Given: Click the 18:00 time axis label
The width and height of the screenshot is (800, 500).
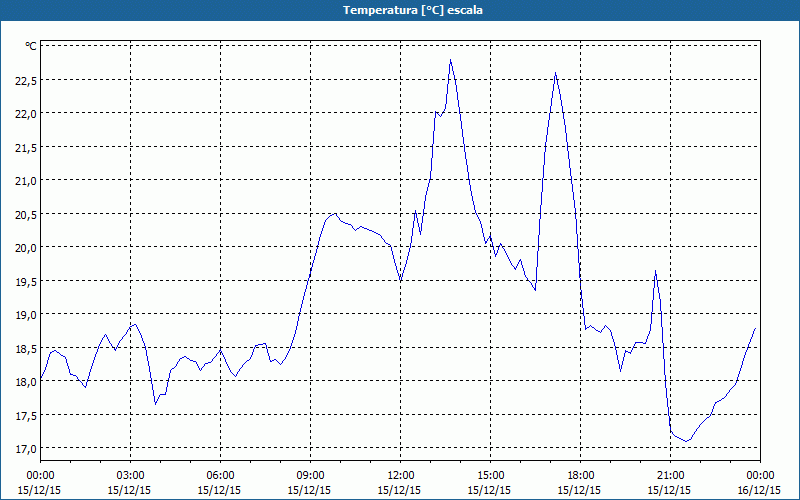Looking at the screenshot, I should [x=580, y=476].
